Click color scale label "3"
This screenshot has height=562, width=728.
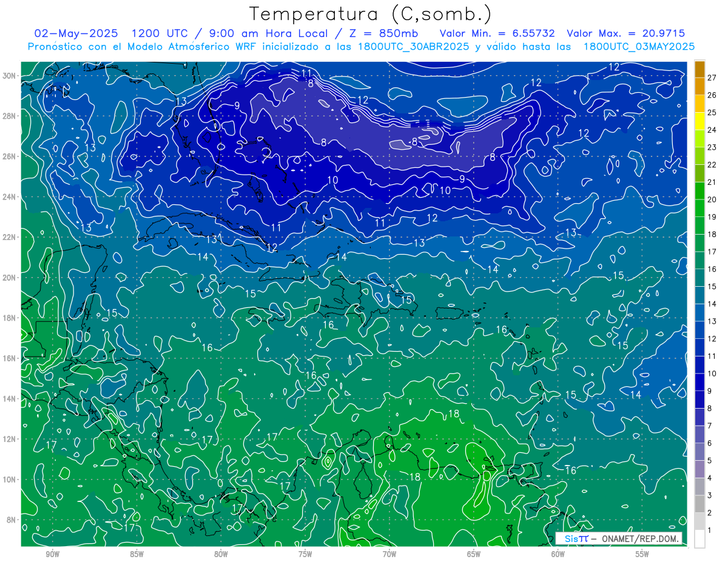709,495
